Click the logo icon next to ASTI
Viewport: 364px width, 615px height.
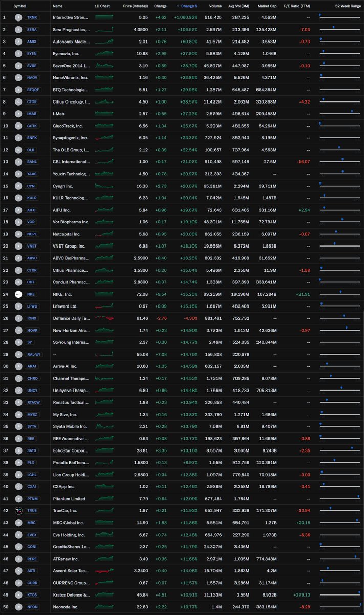(x=18, y=571)
